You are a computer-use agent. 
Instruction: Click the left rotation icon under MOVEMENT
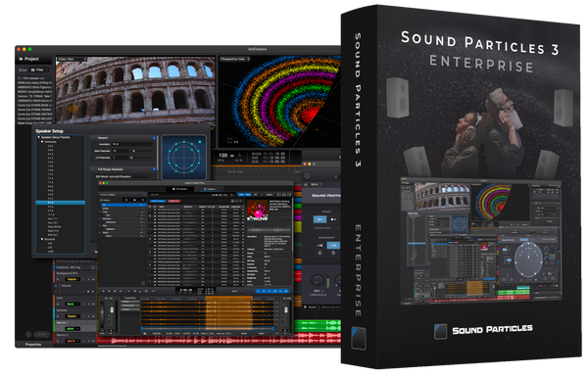coord(319,253)
